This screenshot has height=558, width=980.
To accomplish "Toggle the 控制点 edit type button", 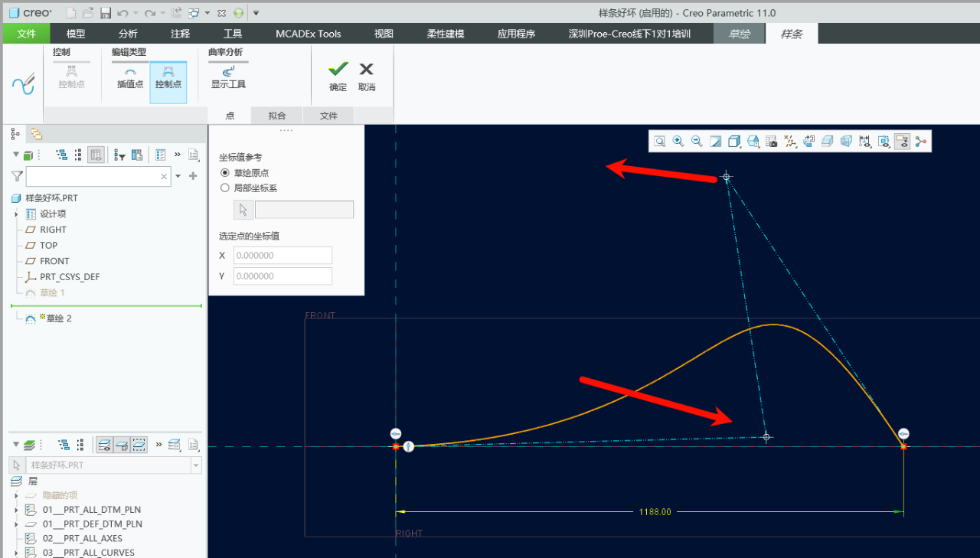I will click(168, 77).
